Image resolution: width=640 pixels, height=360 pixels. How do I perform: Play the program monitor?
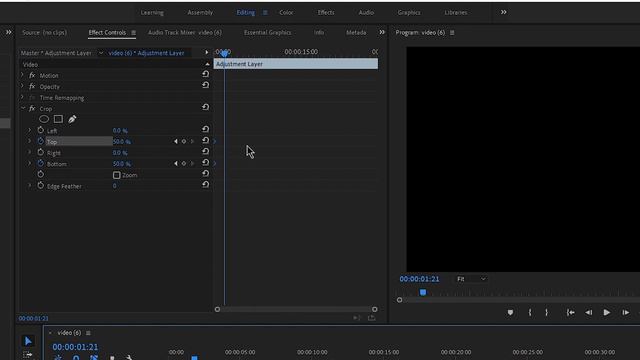click(x=607, y=313)
